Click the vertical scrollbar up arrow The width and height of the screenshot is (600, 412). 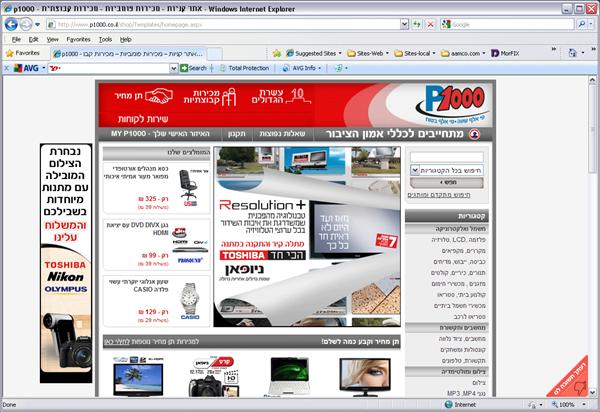pos(592,80)
